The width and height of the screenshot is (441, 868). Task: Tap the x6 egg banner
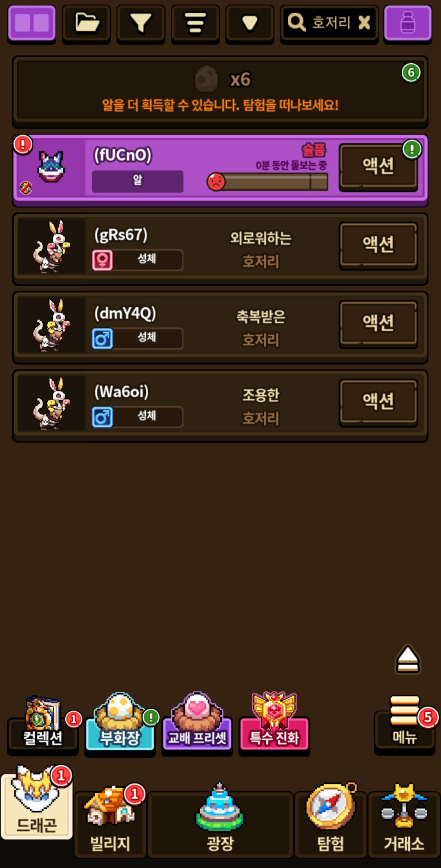pos(220,92)
